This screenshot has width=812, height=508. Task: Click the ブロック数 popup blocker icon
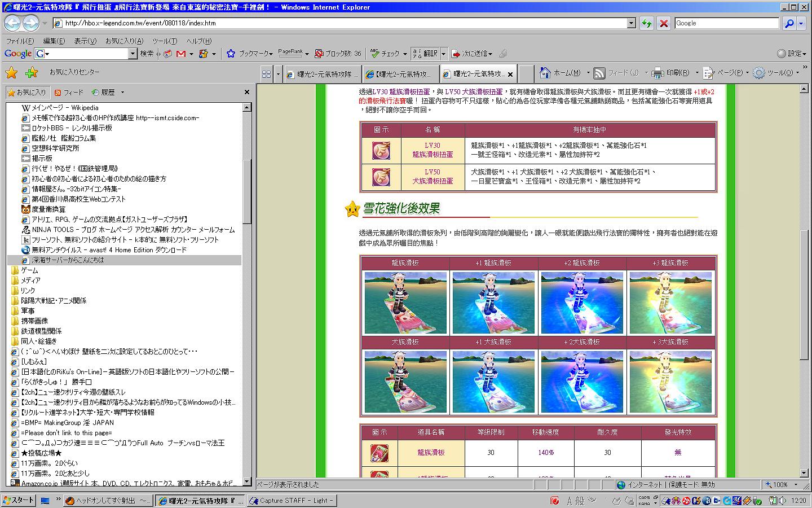point(319,54)
